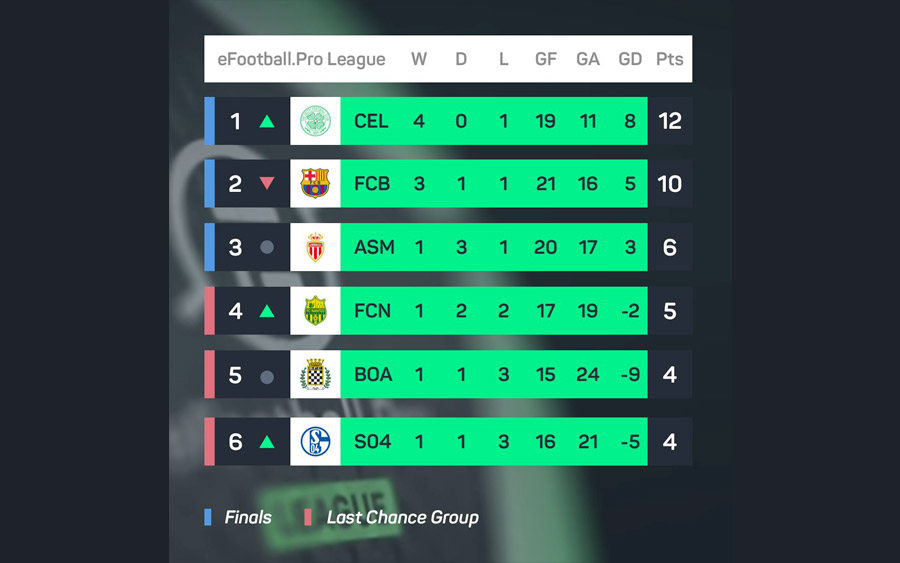The height and width of the screenshot is (563, 900).
Task: Click the FC Barcelona crest
Action: click(315, 184)
